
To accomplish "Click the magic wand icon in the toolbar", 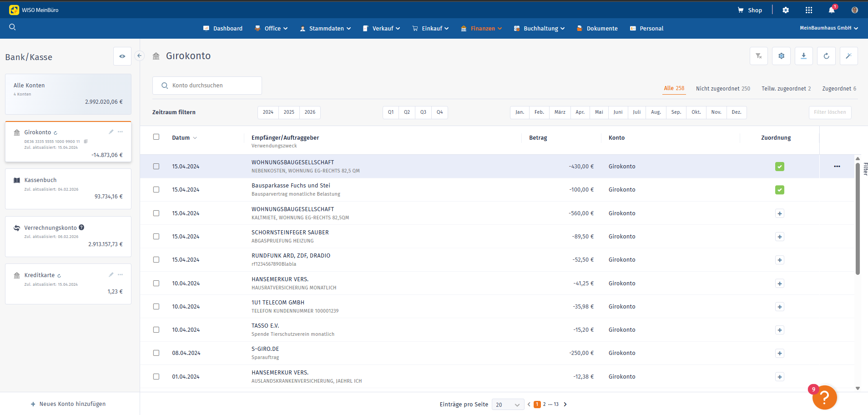I will click(x=848, y=56).
